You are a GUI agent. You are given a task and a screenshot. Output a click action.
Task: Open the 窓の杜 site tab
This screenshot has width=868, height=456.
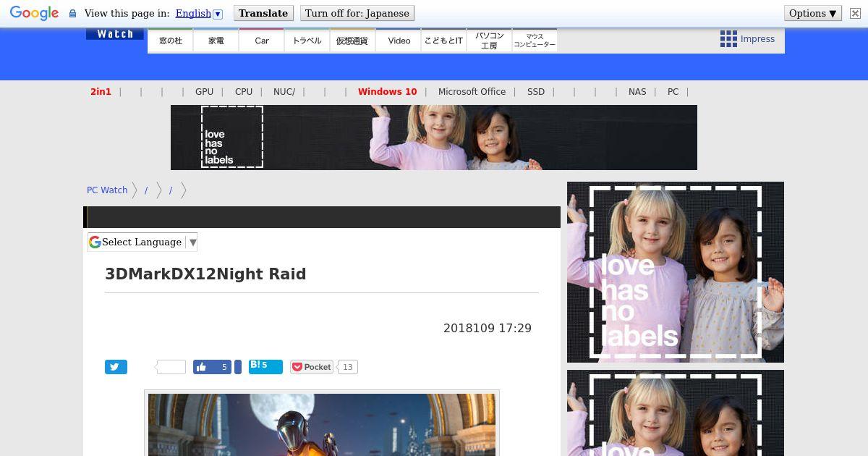tap(171, 41)
